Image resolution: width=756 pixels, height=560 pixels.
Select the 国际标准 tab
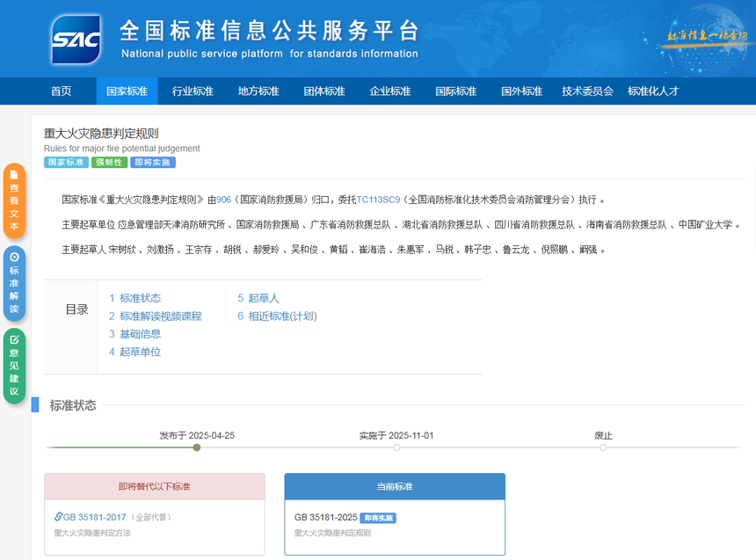pyautogui.click(x=455, y=91)
